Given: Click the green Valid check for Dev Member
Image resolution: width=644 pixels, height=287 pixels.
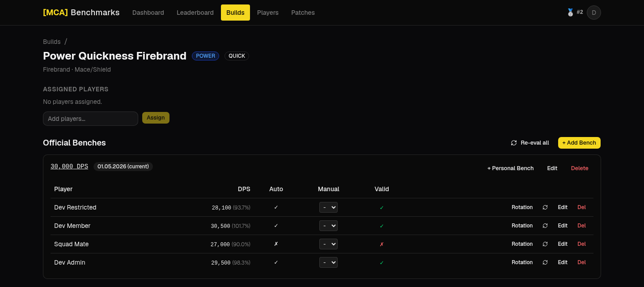Looking at the screenshot, I should 381,226.
